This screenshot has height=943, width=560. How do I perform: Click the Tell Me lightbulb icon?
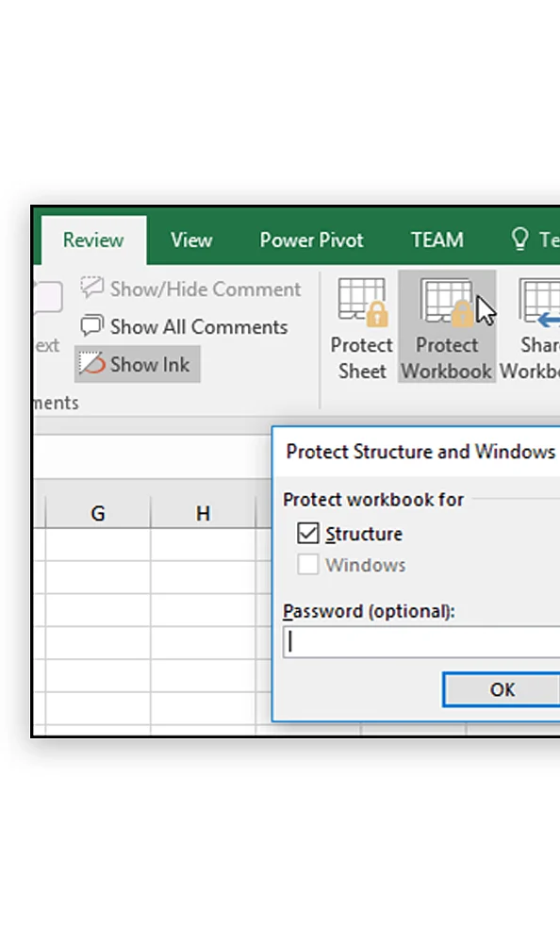point(519,239)
